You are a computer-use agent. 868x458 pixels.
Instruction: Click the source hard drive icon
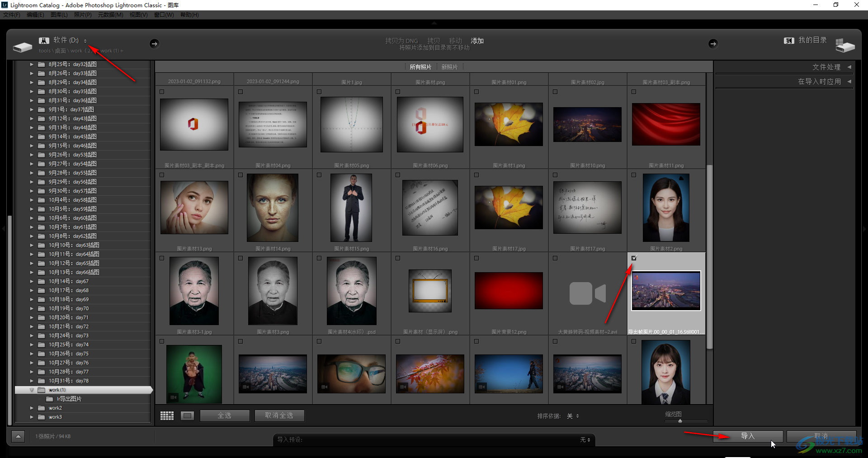pyautogui.click(x=22, y=47)
